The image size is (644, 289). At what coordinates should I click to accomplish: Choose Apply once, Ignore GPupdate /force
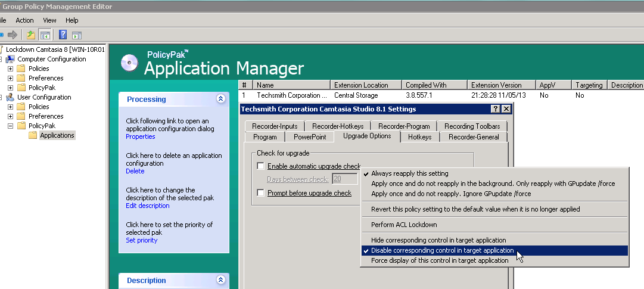[494, 194]
